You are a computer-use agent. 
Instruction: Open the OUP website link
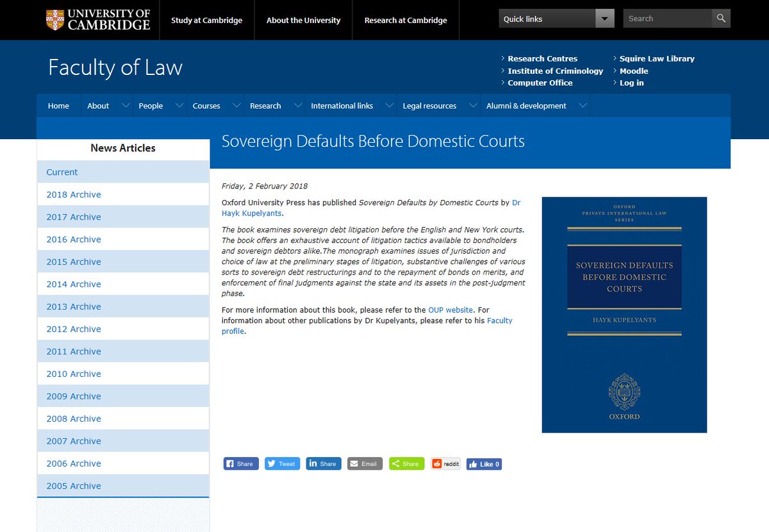point(451,310)
